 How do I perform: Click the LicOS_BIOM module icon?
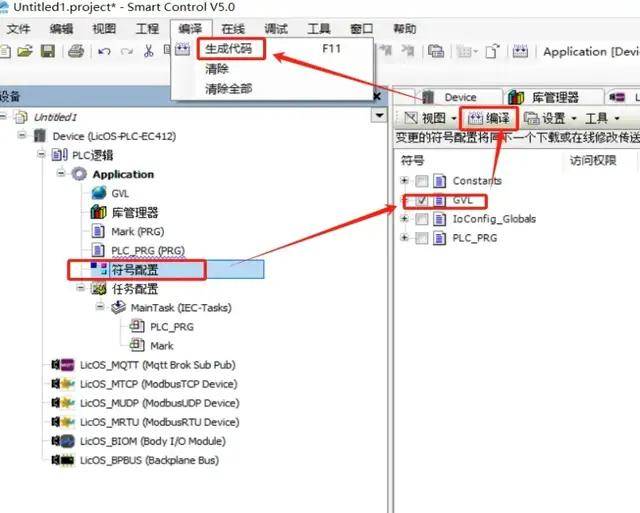pos(65,441)
